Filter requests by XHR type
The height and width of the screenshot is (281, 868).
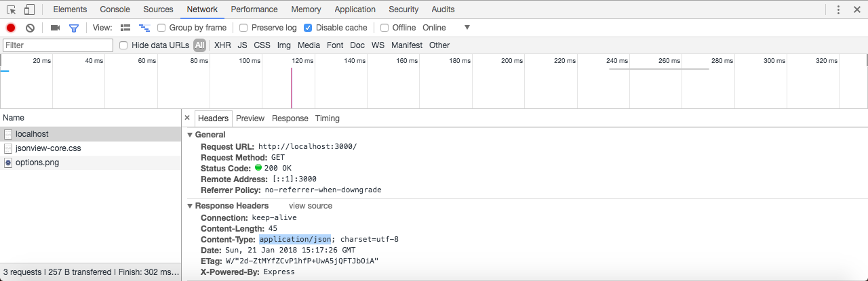(x=222, y=45)
